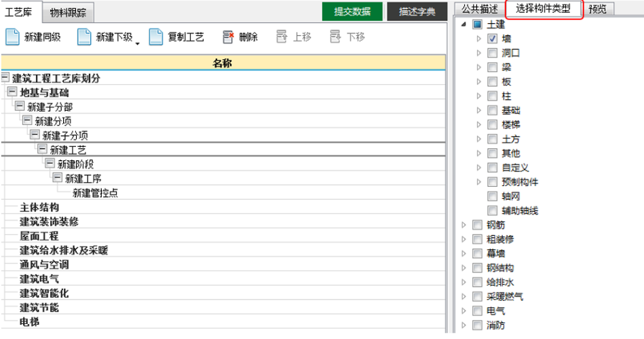
Task: Click the 复制工艺 page icon
Action: (x=155, y=37)
